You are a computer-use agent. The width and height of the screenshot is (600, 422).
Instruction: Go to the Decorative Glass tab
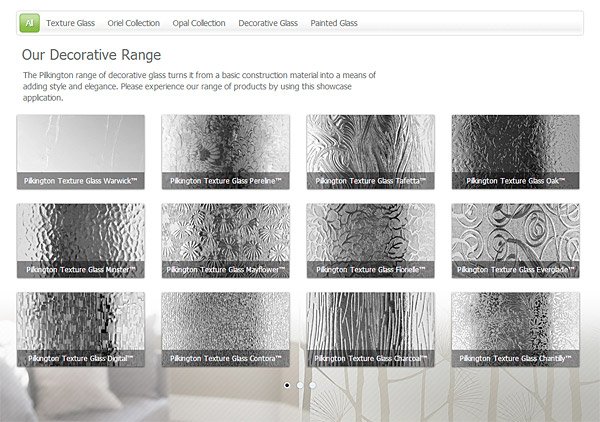[268, 23]
